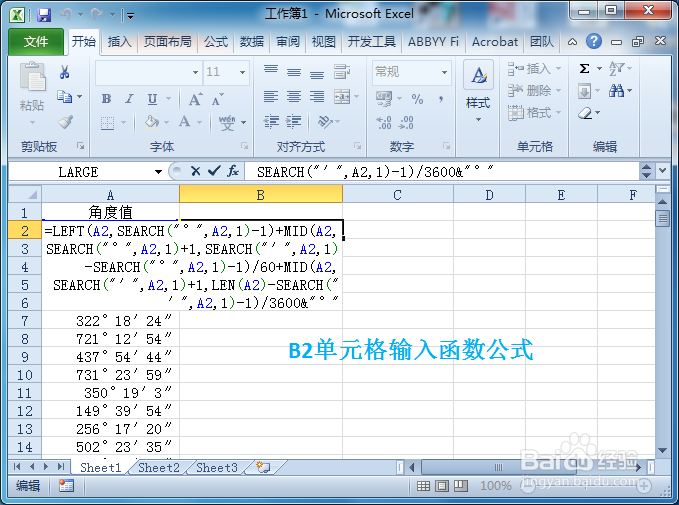Decrease font size with small A icon
The width and height of the screenshot is (679, 505).
click(x=217, y=99)
